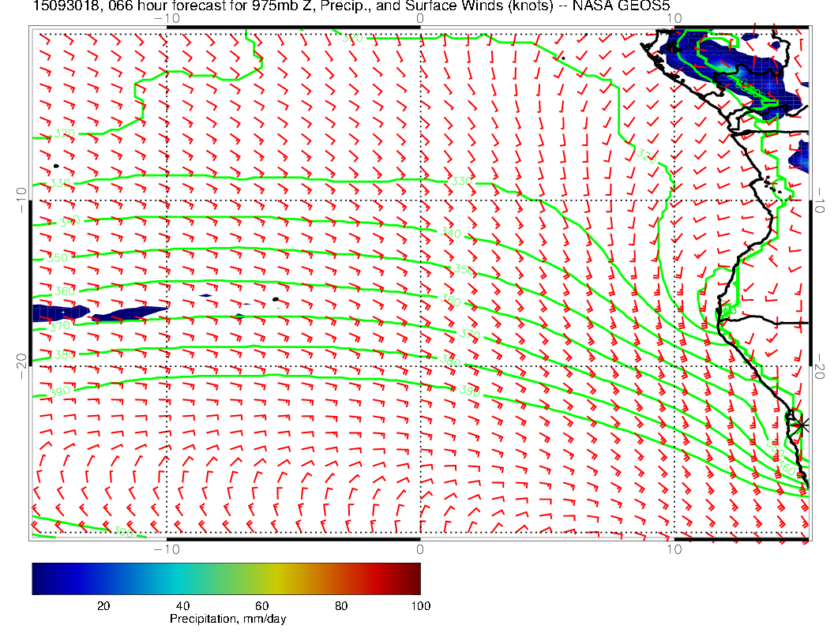Image resolution: width=834 pixels, height=644 pixels.
Task: Click the plot title text at the top
Action: point(347,6)
